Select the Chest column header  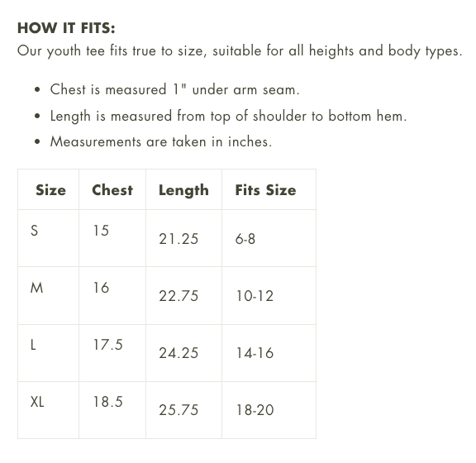coord(112,190)
